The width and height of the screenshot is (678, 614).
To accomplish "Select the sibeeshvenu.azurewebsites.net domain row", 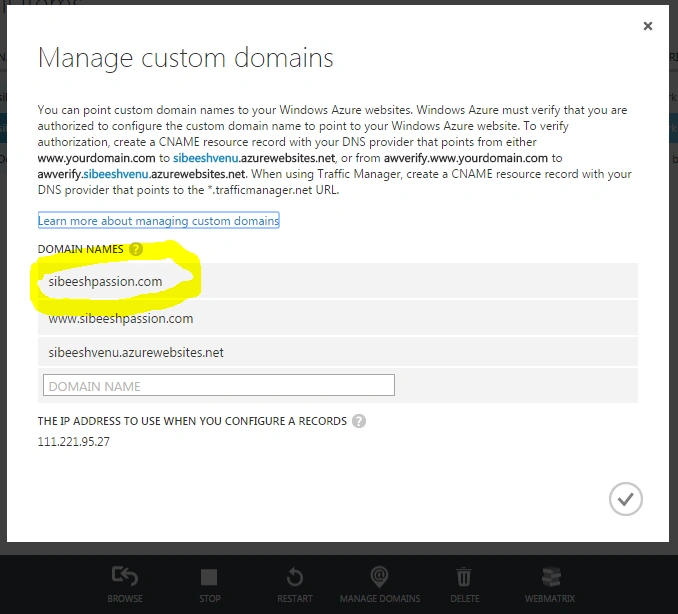I will [337, 352].
